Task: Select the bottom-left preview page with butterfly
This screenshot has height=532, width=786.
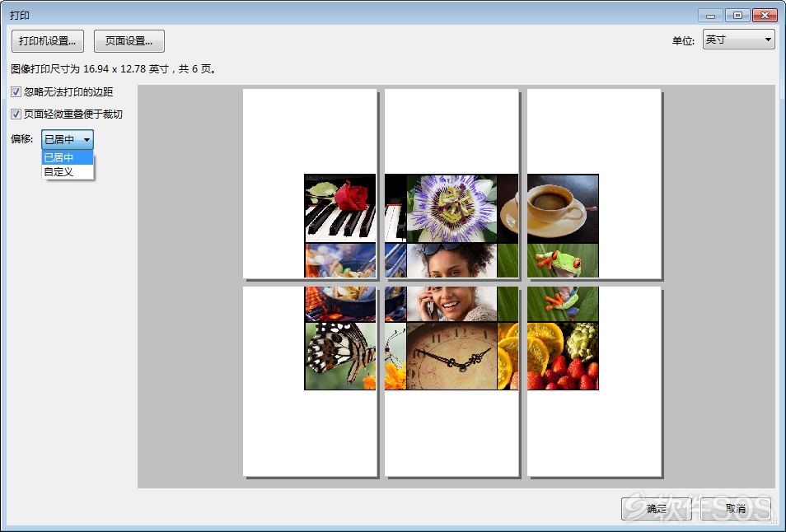Action: pyautogui.click(x=310, y=381)
